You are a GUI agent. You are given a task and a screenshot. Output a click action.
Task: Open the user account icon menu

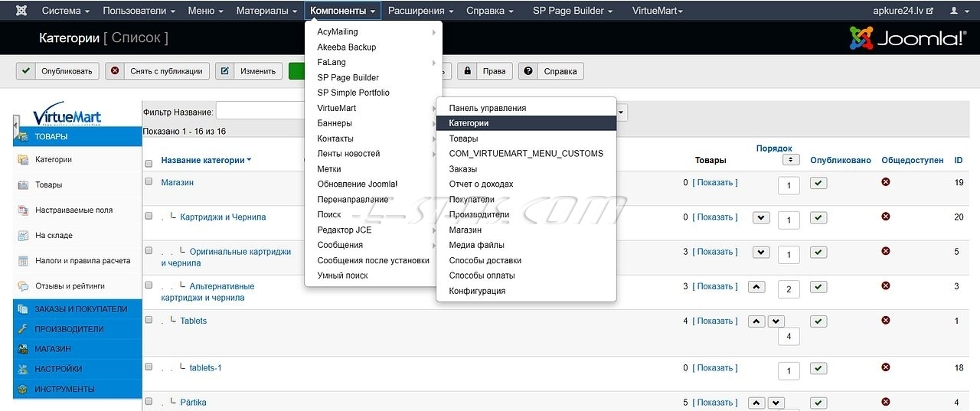coord(957,11)
